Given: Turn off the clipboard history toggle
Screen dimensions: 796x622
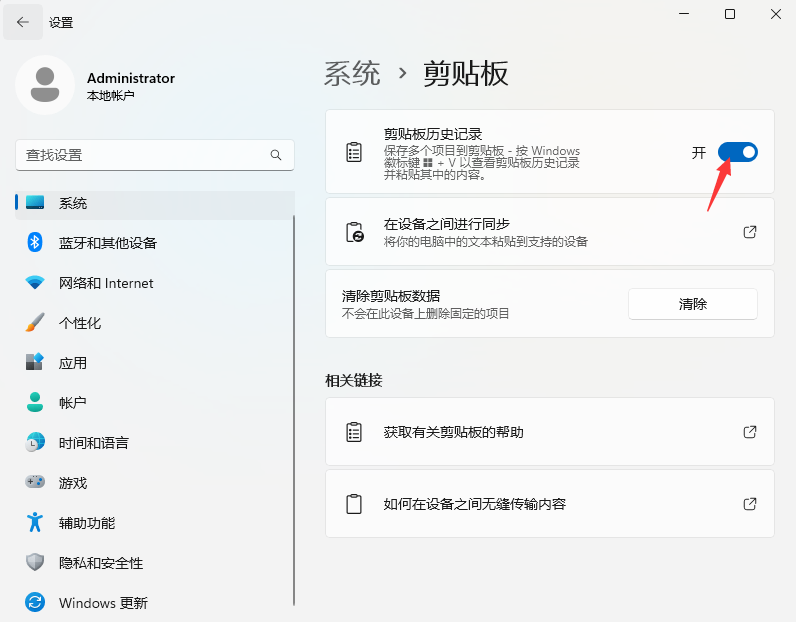Looking at the screenshot, I should [x=737, y=152].
